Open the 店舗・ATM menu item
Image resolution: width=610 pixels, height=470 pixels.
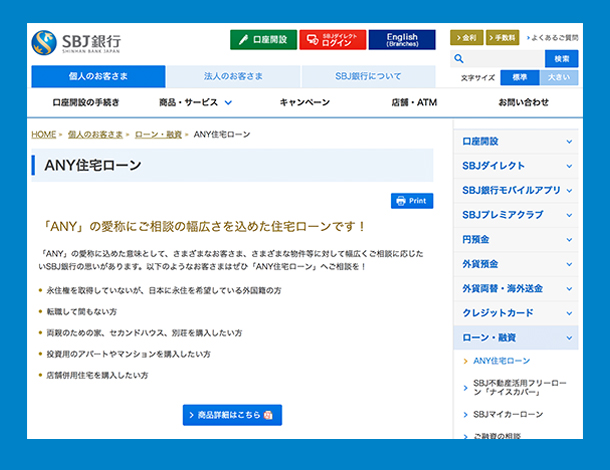414,102
